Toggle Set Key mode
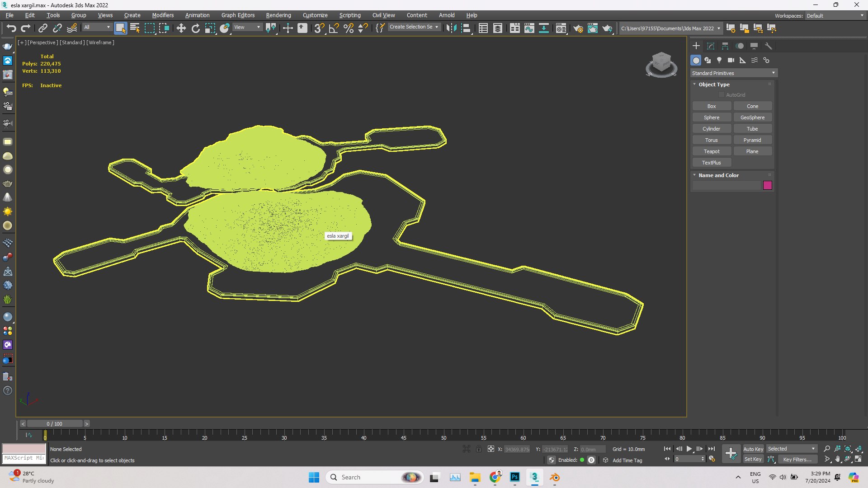This screenshot has height=488, width=868. 753,460
